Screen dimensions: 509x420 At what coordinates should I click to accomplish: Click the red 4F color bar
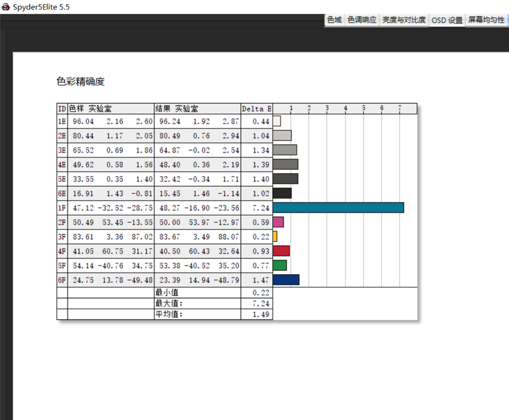point(281,251)
